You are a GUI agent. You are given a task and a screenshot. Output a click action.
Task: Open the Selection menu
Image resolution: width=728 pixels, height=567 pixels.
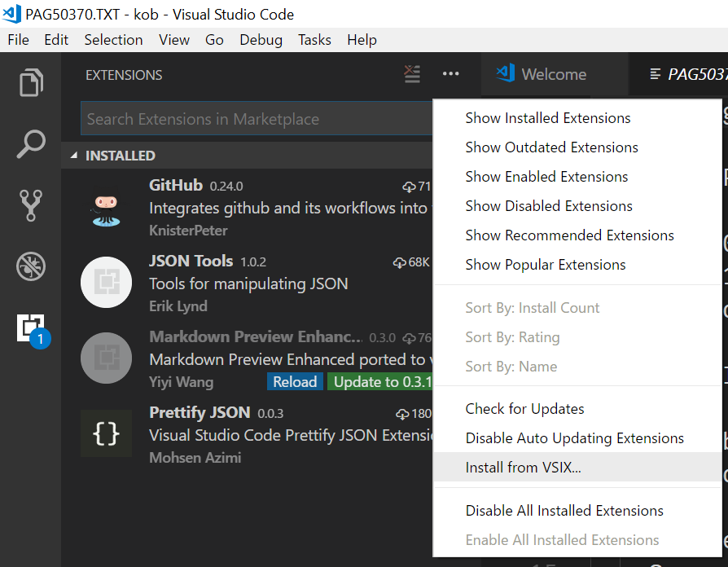point(113,40)
